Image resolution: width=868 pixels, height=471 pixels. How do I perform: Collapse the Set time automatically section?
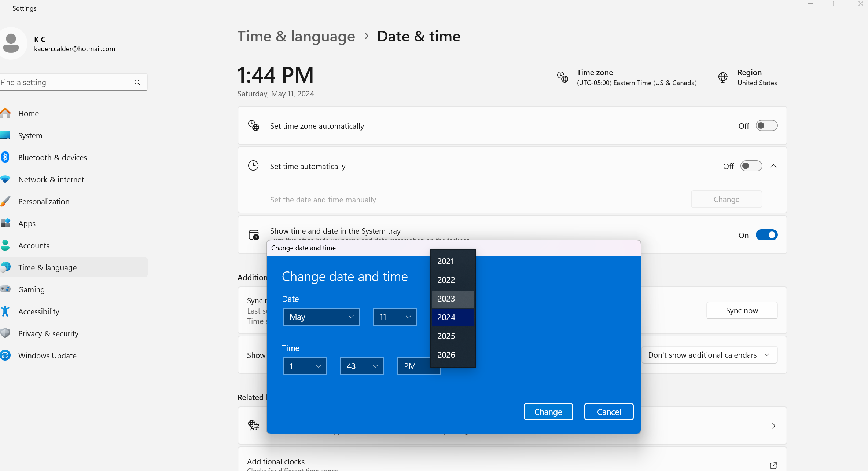tap(773, 166)
